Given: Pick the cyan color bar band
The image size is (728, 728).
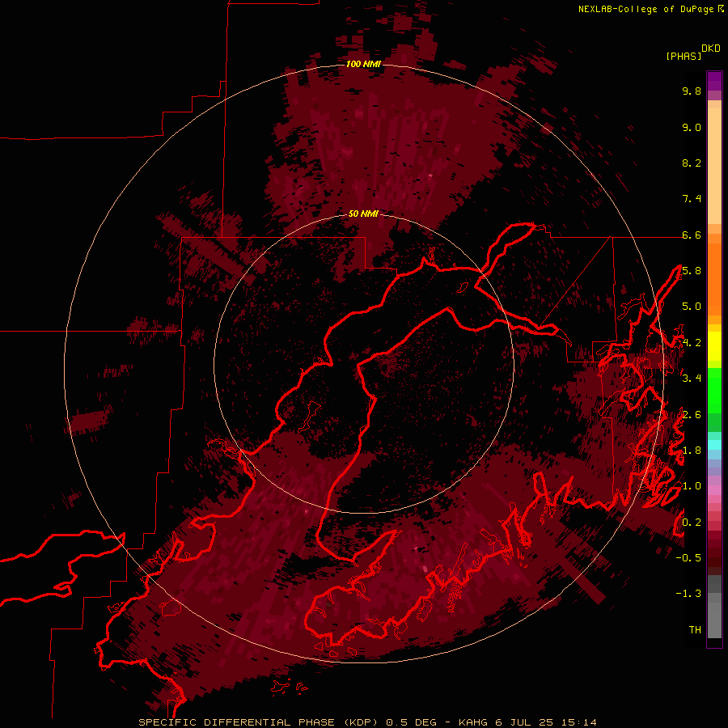Looking at the screenshot, I should click(714, 444).
